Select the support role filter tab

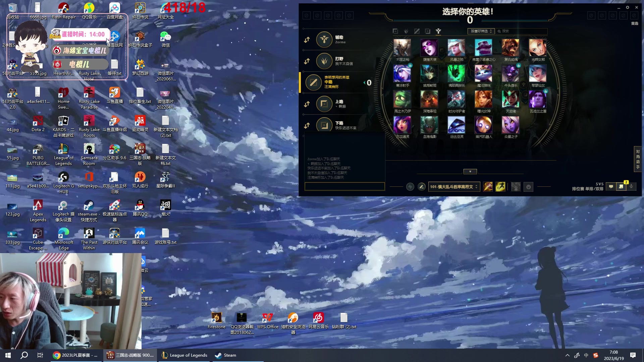click(438, 31)
